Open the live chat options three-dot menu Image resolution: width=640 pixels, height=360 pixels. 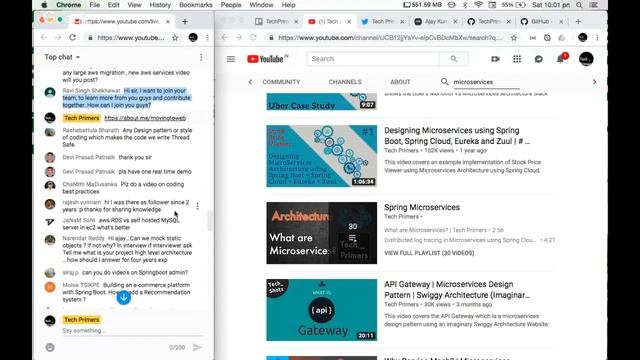[x=201, y=57]
